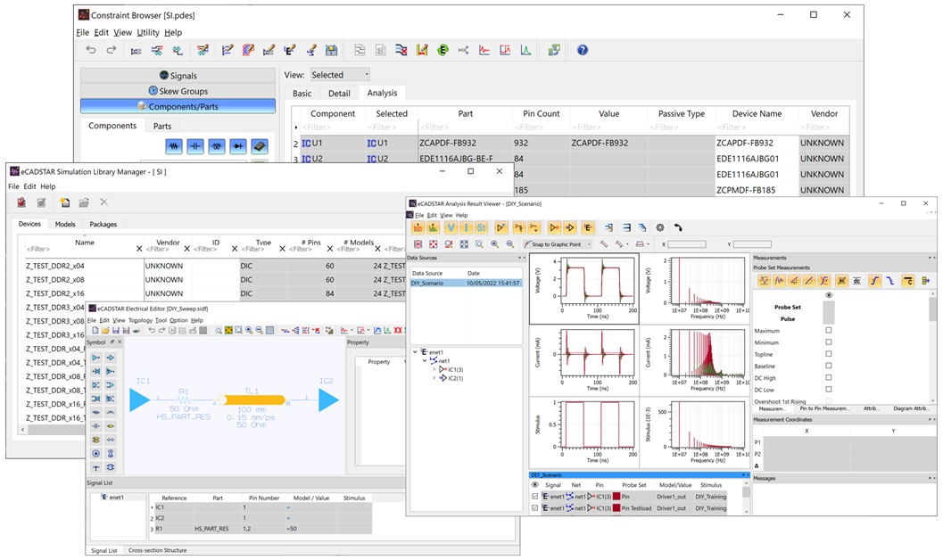Enable the DC High measurement checkbox
Image resolution: width=943 pixels, height=560 pixels.
point(829,378)
